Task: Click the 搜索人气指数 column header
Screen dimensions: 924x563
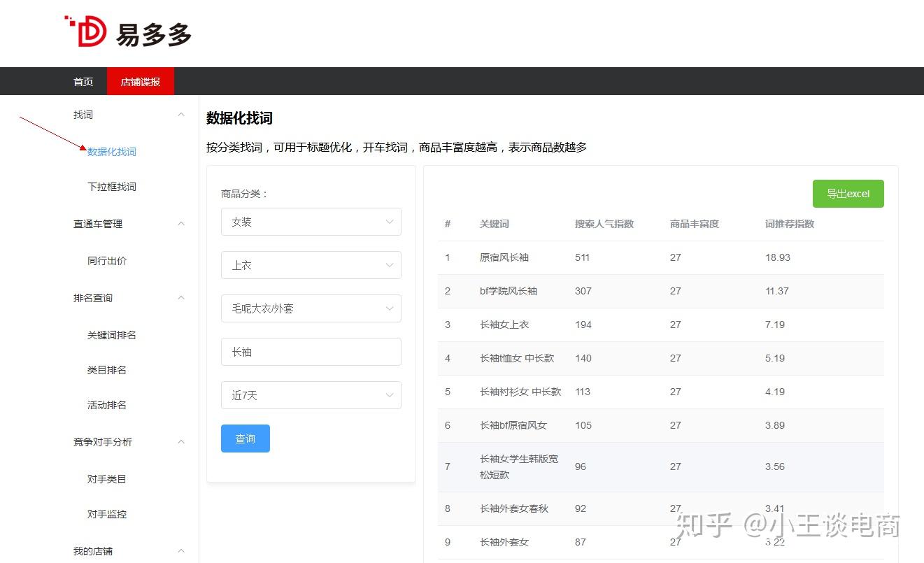Action: coord(604,224)
